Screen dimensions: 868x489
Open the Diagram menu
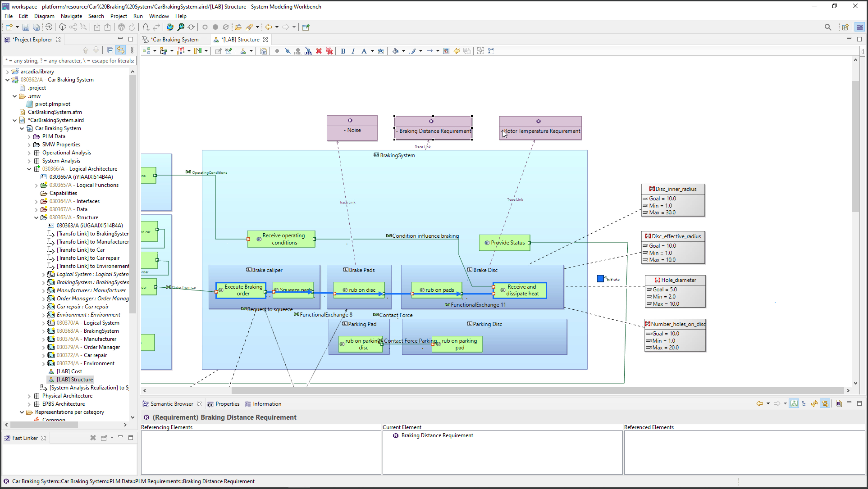click(44, 16)
